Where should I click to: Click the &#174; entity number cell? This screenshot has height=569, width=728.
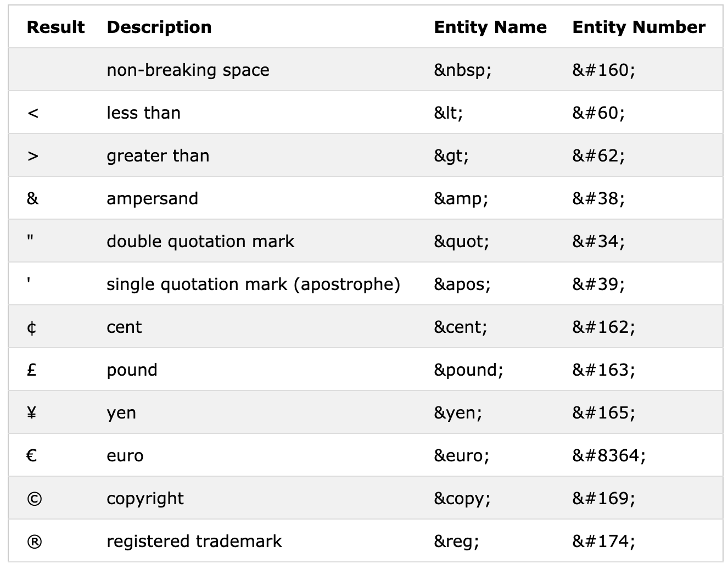pos(604,542)
